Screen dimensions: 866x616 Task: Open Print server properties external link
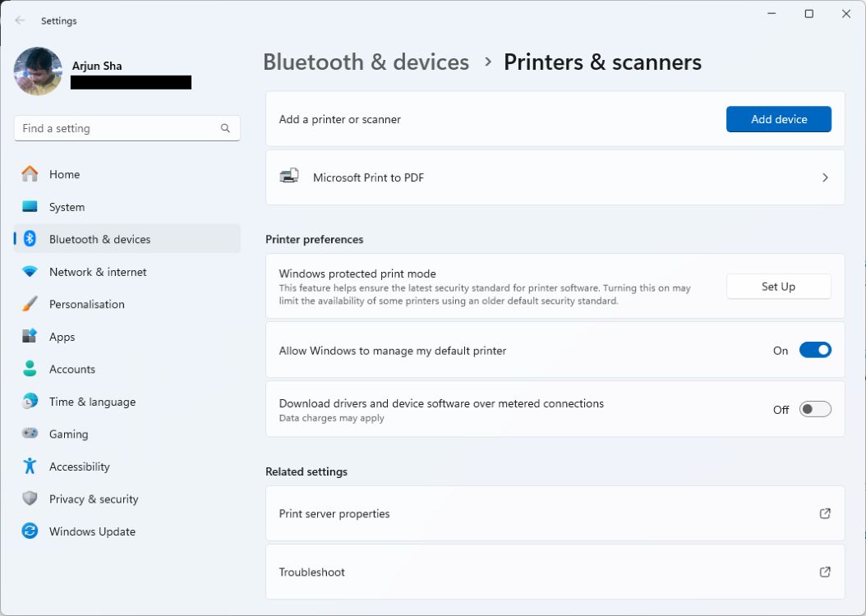[825, 513]
